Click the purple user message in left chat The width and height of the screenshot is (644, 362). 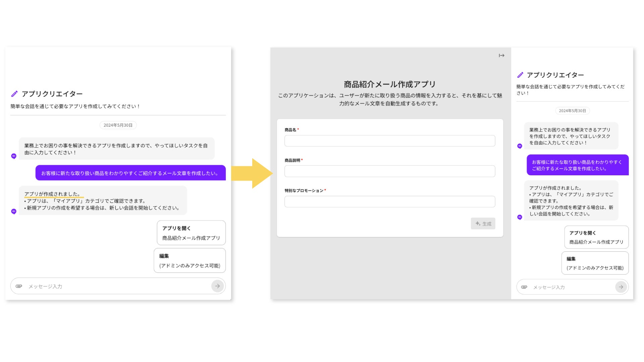130,173
